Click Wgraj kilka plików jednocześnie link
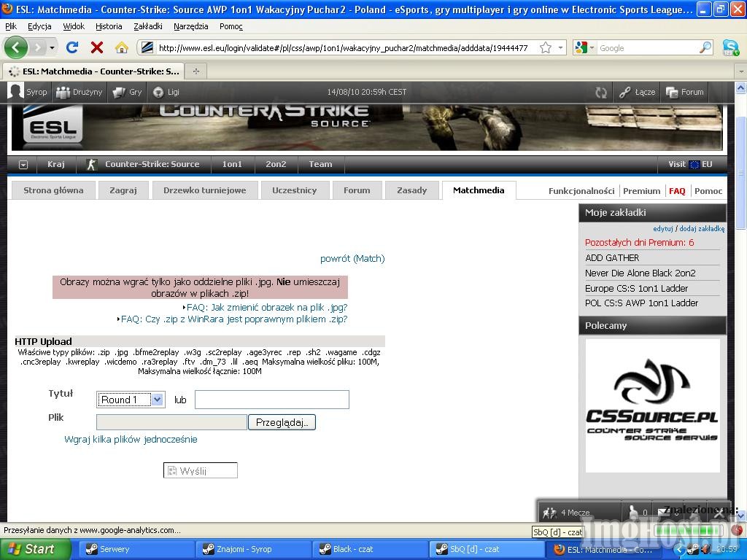The width and height of the screenshot is (747, 560). pos(131,439)
